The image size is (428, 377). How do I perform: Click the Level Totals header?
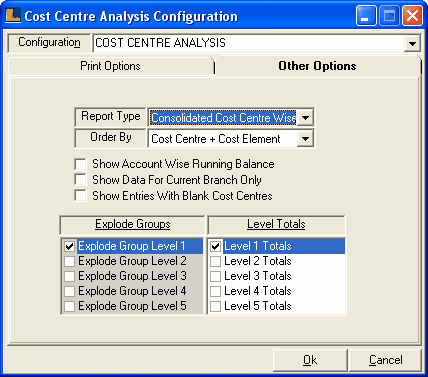[276, 224]
